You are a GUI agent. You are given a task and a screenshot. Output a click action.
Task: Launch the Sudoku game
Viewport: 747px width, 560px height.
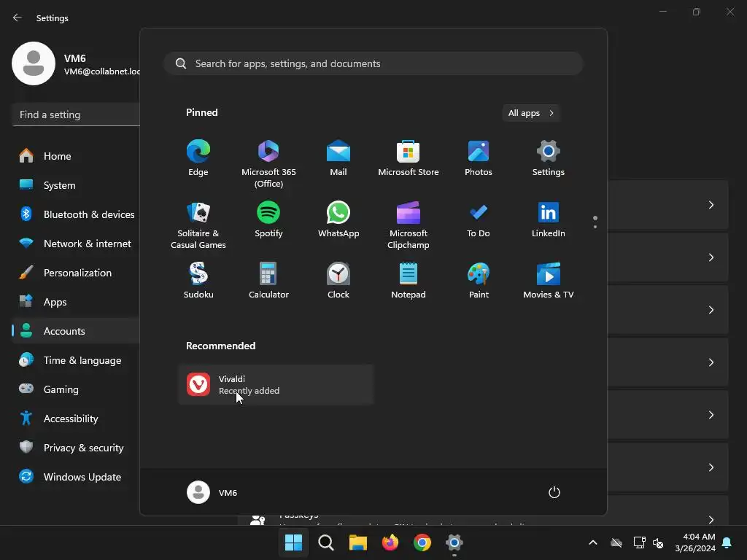point(198,281)
